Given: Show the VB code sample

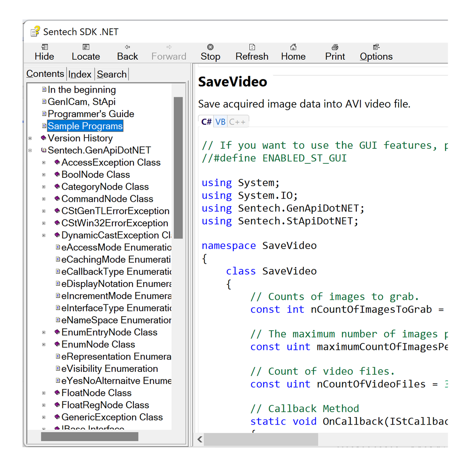Looking at the screenshot, I should (220, 122).
